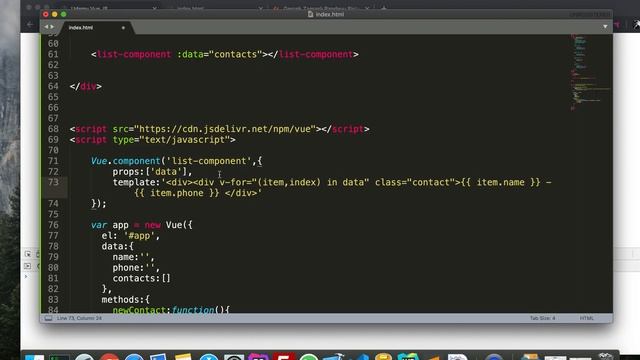Click 'list-component' string on line 71
The width and height of the screenshot is (640, 360).
(209, 161)
